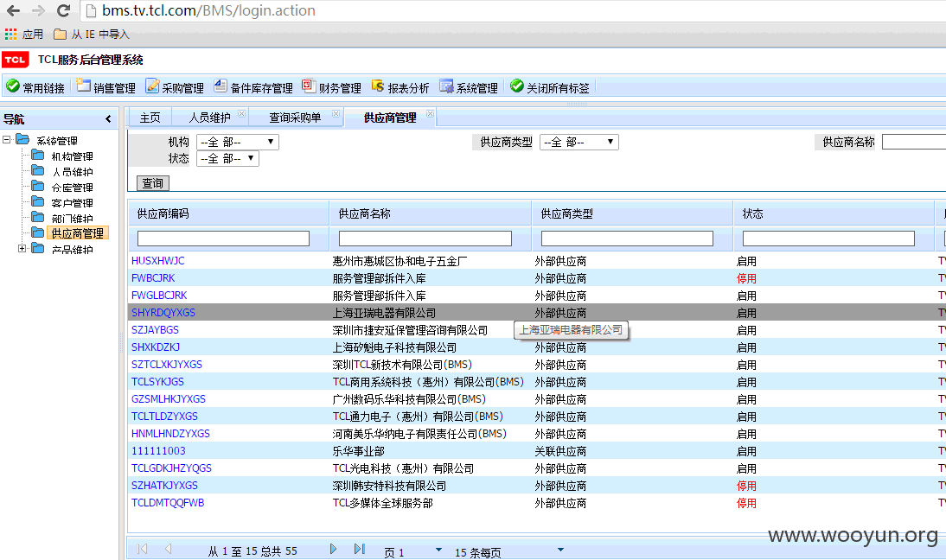Open the 机构 dropdown

point(238,143)
